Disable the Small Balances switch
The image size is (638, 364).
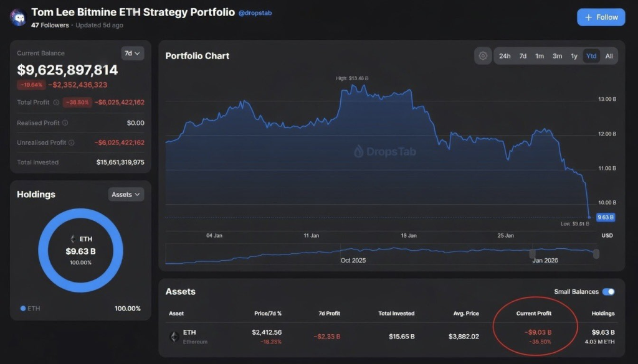click(607, 291)
